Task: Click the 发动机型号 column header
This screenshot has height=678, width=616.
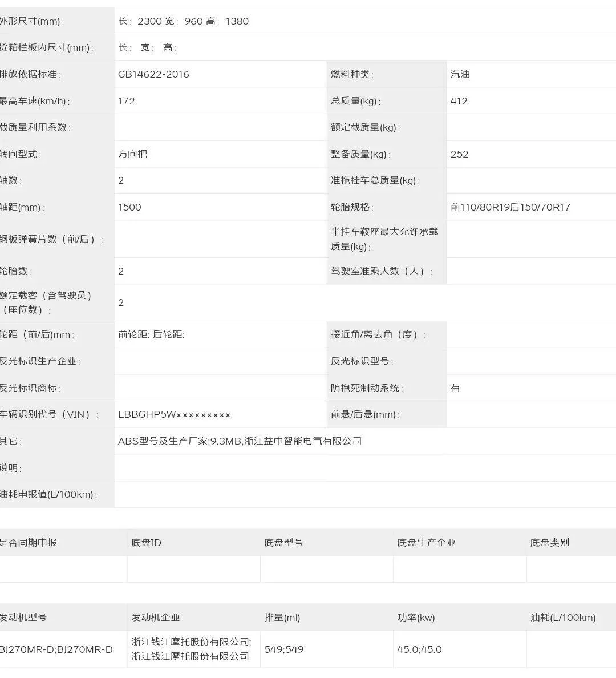Action: coord(23,618)
